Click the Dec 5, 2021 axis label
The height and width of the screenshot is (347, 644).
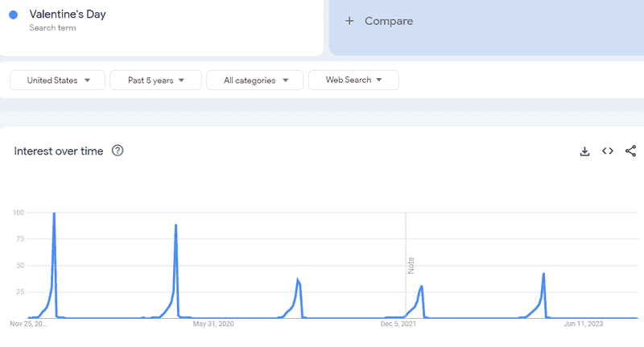point(398,324)
